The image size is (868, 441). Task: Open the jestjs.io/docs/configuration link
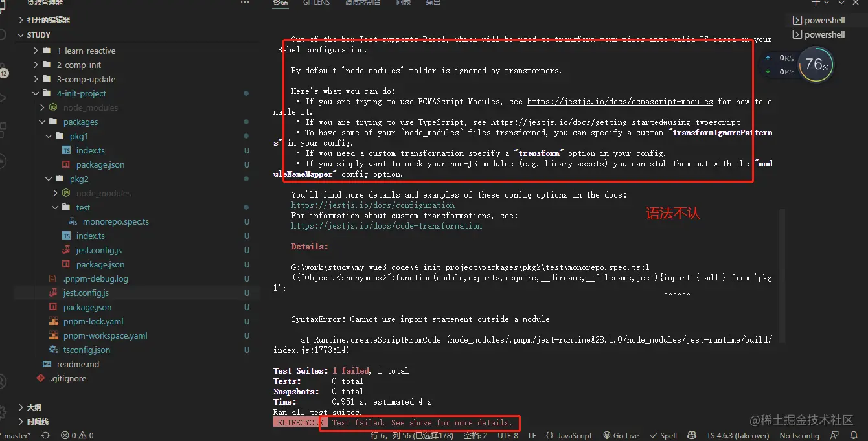pos(372,205)
